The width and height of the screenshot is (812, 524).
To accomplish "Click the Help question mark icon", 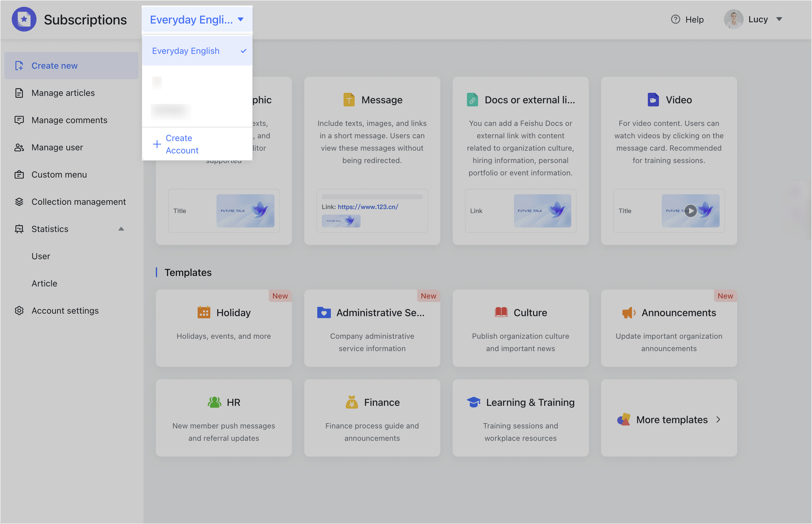I will point(675,19).
